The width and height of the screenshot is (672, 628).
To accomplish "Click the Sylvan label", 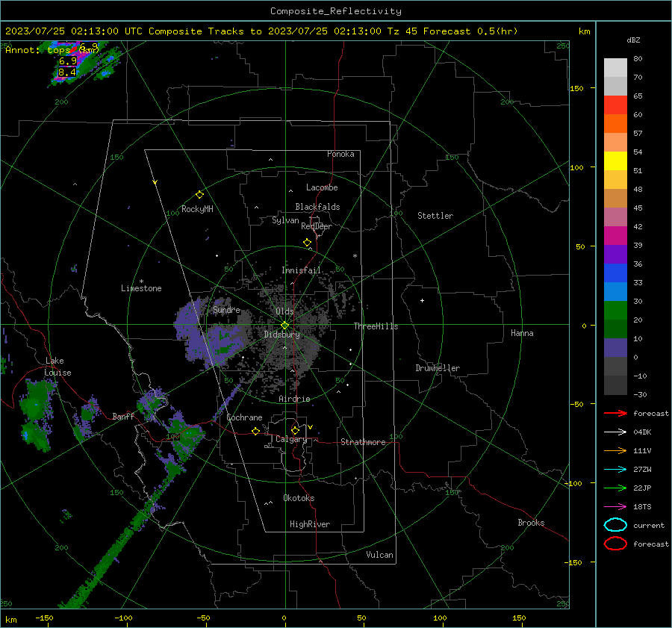I will [x=285, y=220].
